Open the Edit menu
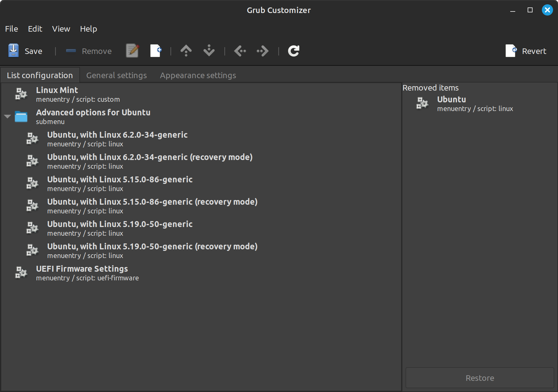 point(35,29)
